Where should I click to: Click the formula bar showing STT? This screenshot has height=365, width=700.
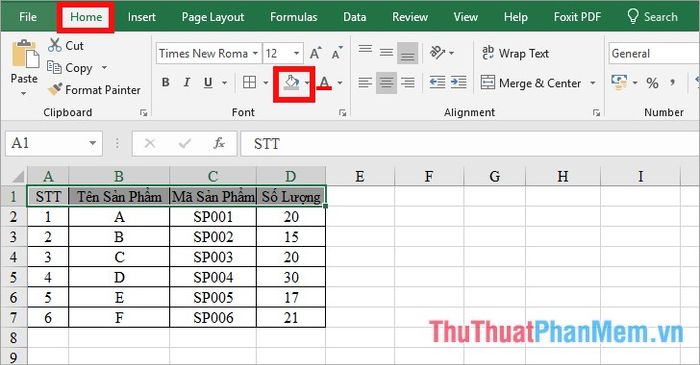[x=470, y=144]
